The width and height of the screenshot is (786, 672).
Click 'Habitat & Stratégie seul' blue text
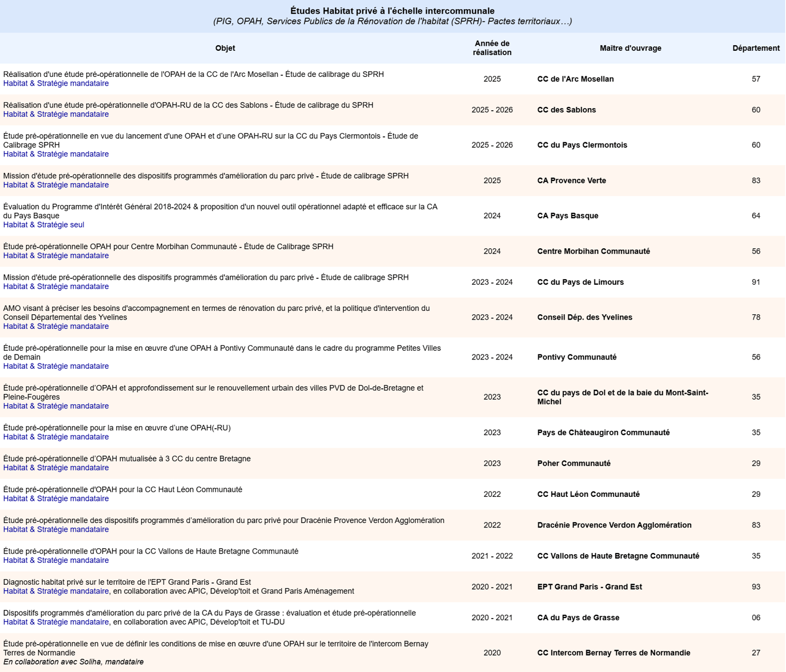tap(44, 225)
